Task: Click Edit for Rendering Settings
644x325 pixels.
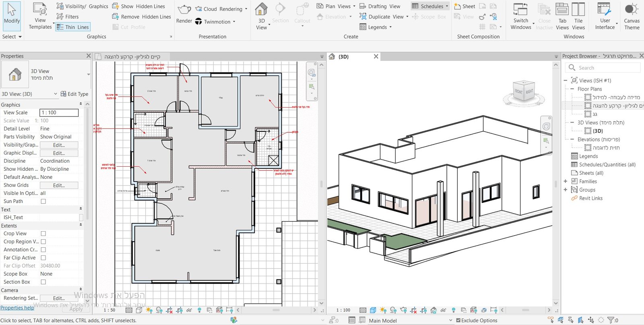Action: [59, 298]
